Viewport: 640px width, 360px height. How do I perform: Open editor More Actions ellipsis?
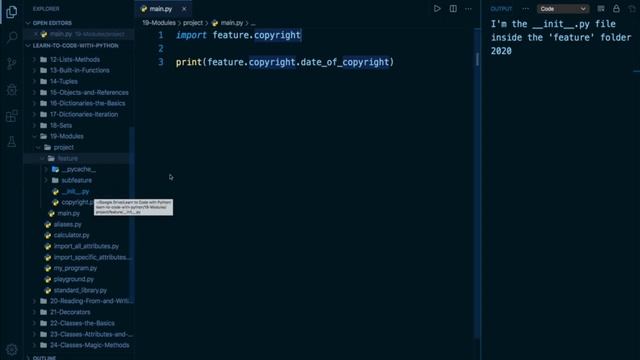(468, 9)
